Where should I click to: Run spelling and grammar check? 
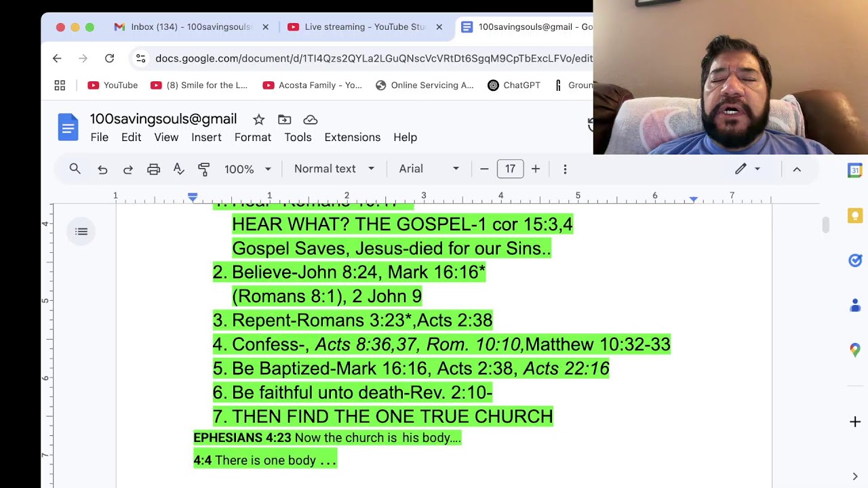pyautogui.click(x=179, y=169)
